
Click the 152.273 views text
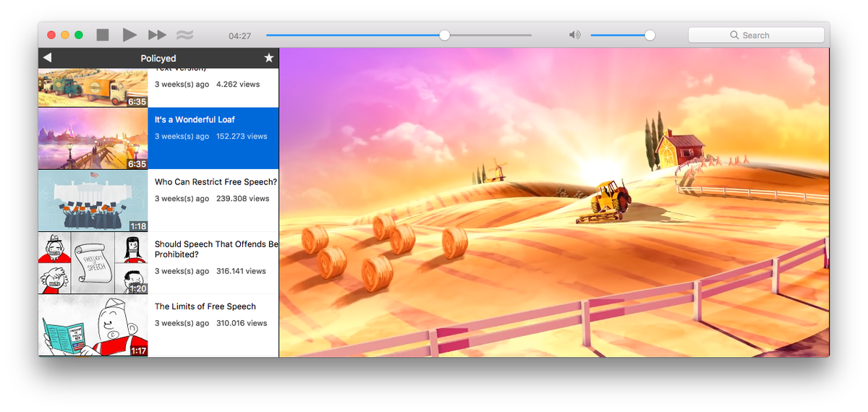(242, 136)
